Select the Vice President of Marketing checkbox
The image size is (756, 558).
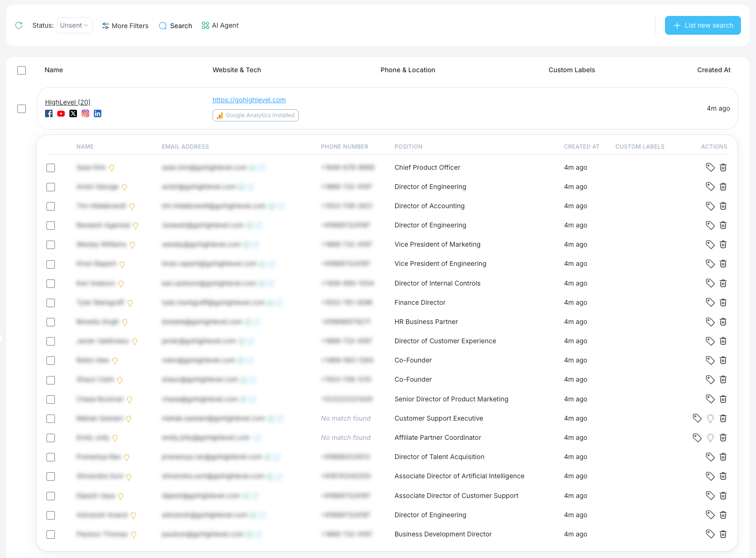click(51, 245)
